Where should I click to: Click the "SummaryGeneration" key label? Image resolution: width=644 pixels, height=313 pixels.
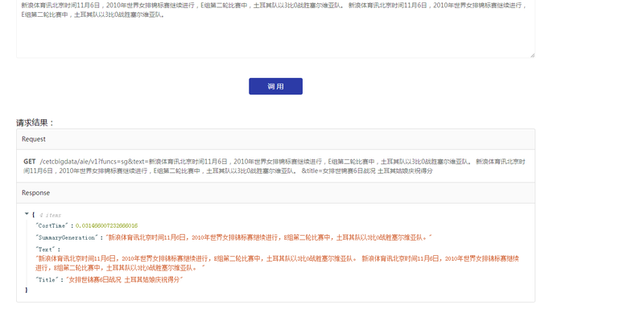[68, 237]
